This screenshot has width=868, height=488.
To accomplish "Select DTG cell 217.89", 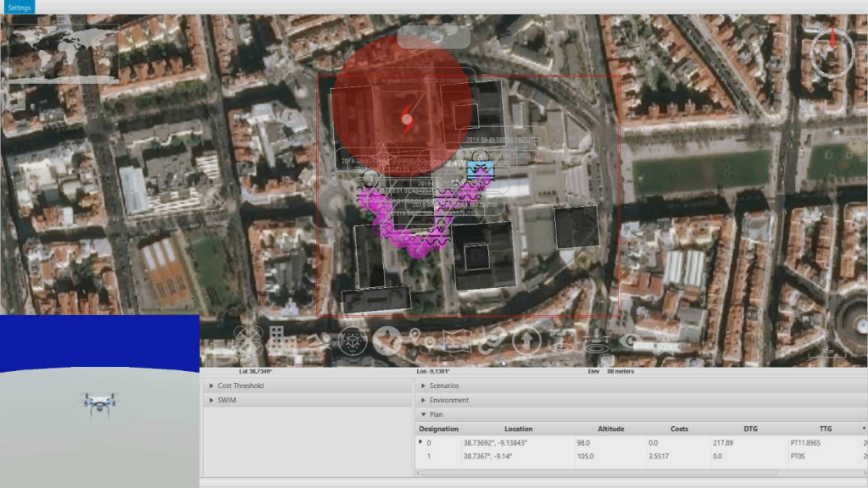I will point(750,442).
